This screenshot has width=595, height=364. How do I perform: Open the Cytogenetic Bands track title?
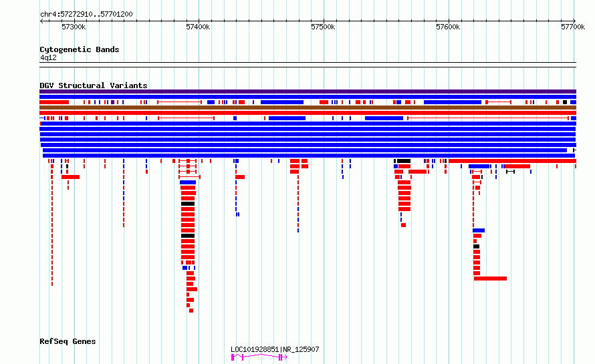[80, 49]
